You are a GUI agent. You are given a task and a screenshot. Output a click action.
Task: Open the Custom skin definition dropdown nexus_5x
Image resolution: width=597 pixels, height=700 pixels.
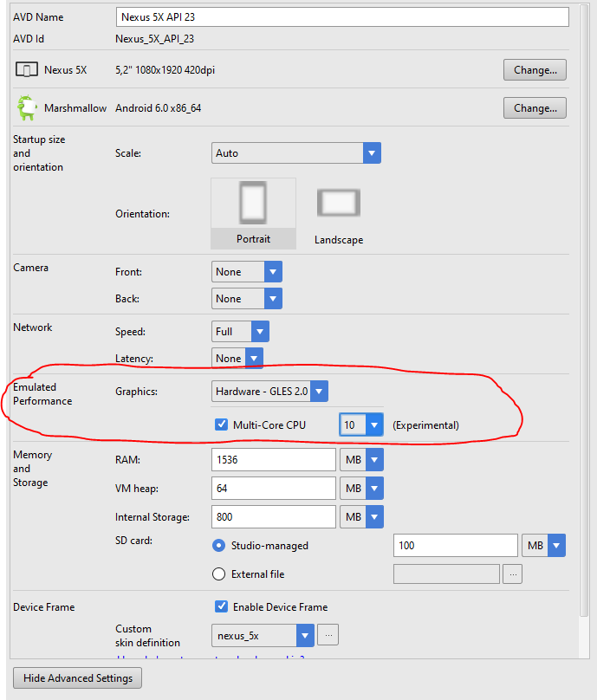263,636
